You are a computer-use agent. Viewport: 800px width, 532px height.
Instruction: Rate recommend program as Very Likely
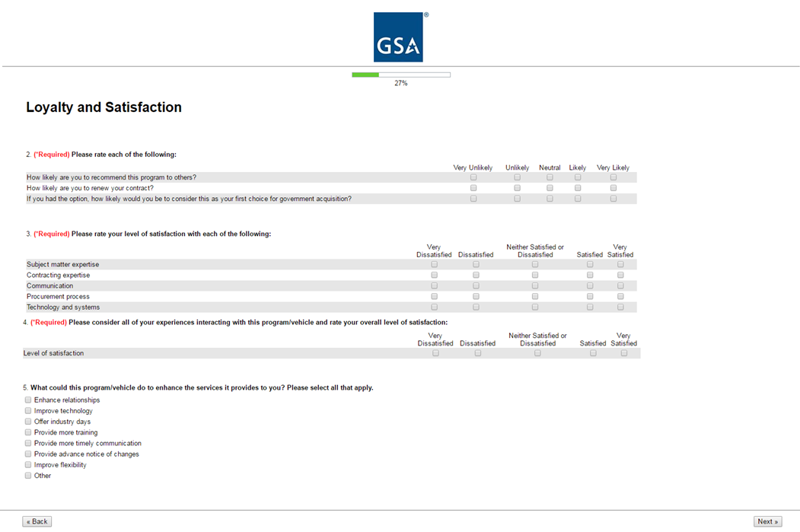click(614, 177)
